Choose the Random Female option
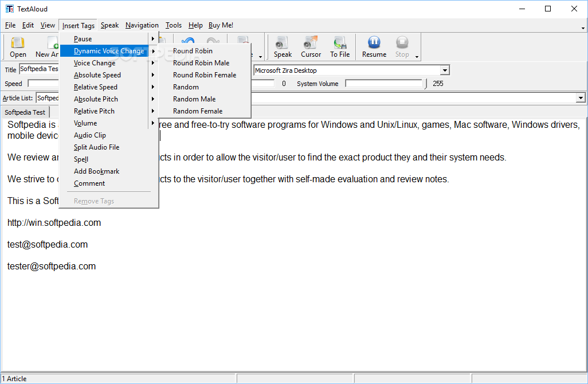This screenshot has width=588, height=384. coord(205,111)
